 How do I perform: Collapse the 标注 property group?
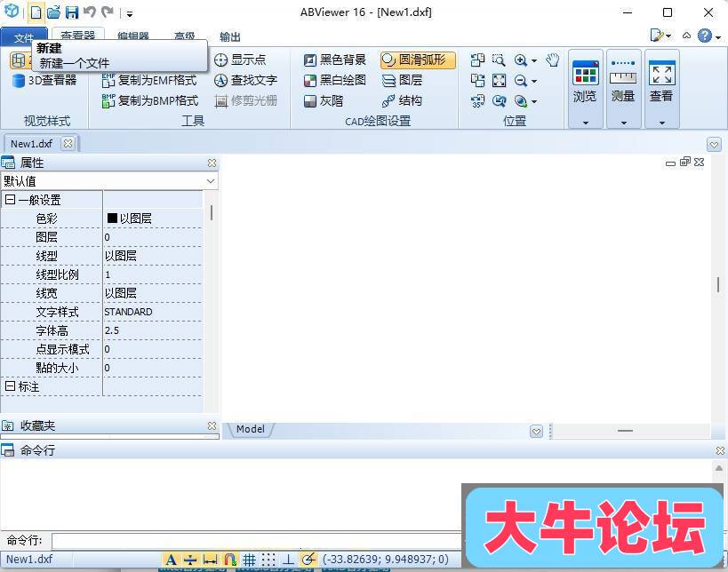pyautogui.click(x=10, y=386)
